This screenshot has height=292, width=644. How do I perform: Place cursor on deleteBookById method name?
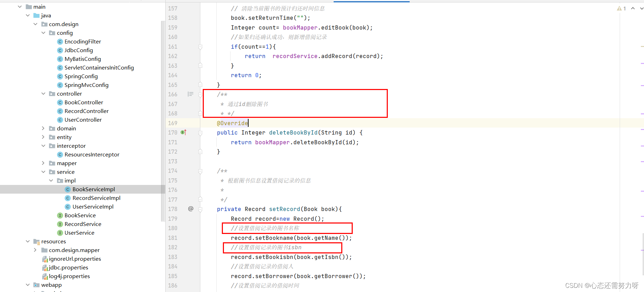[x=293, y=132]
